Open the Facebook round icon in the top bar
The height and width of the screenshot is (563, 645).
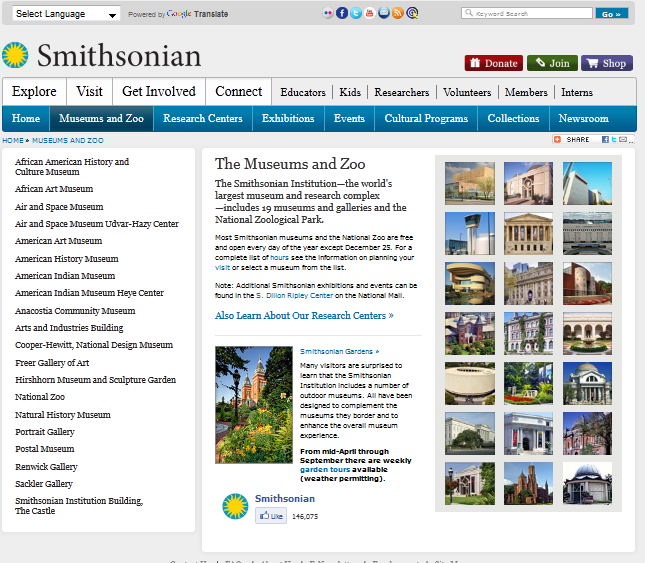tap(342, 13)
